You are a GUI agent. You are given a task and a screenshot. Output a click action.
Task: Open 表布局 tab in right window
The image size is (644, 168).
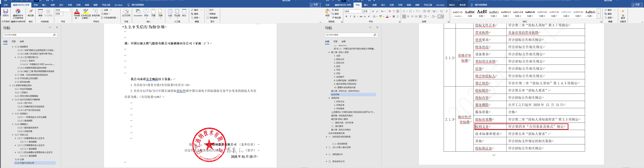coord(462,5)
